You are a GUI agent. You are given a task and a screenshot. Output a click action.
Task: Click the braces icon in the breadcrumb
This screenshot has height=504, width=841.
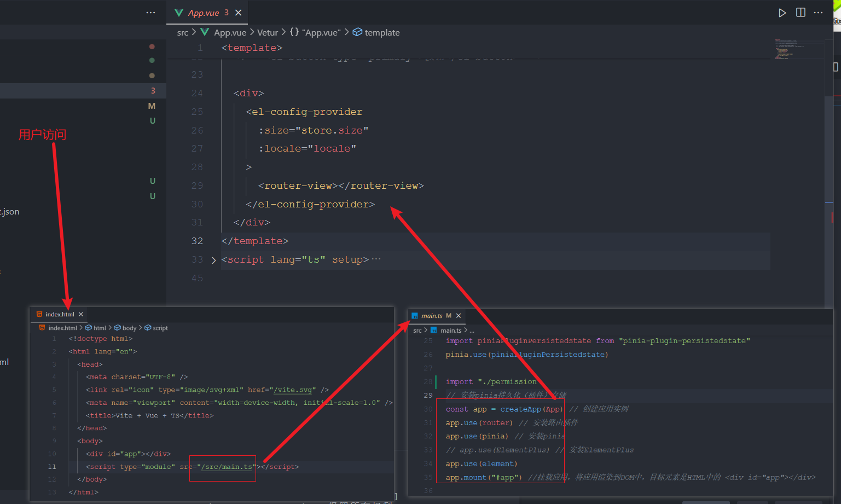click(x=294, y=32)
